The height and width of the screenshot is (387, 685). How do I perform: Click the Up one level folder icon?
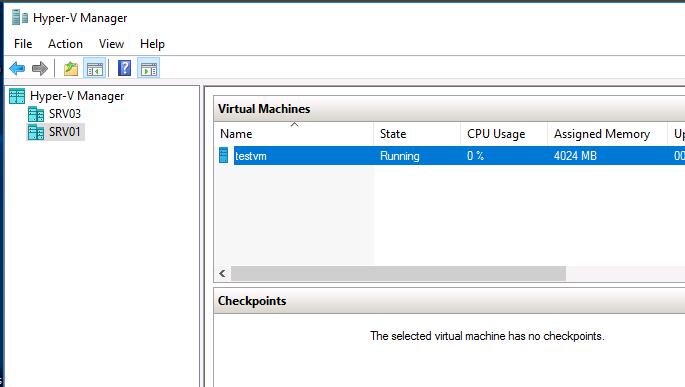(x=71, y=69)
